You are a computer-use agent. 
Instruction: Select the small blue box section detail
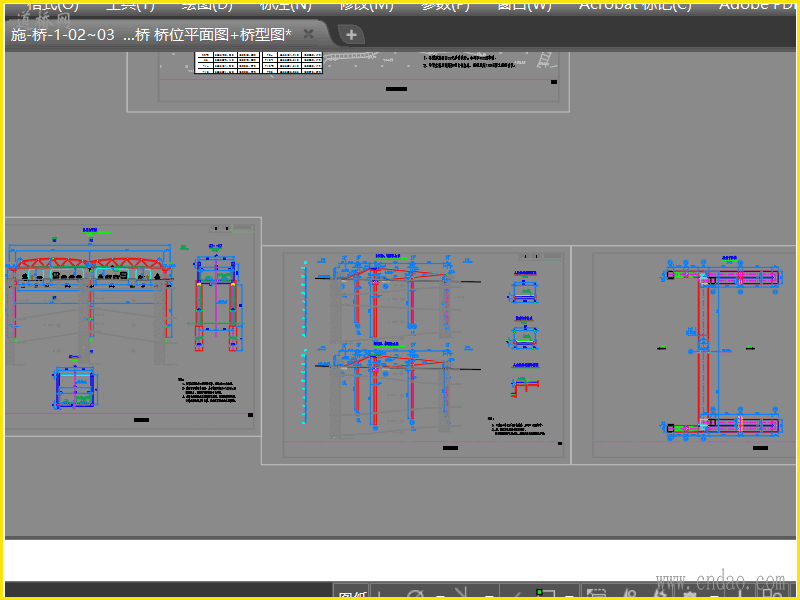(74, 388)
